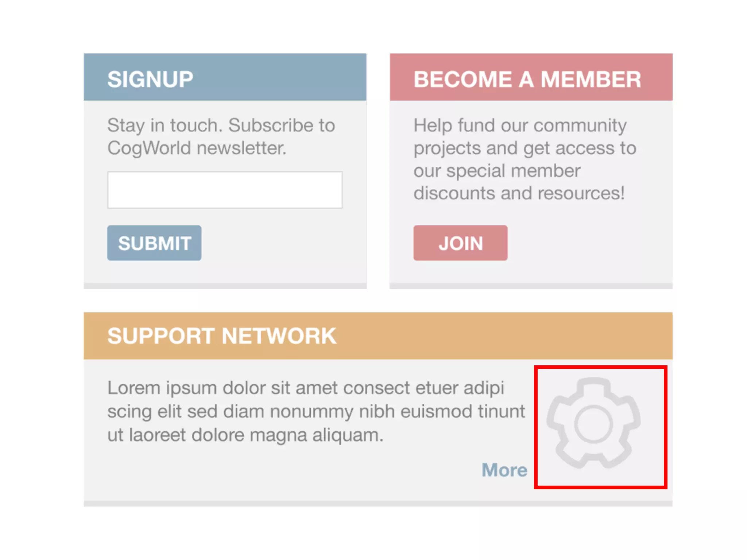Click the gray footer strip of Signup panel
Viewport: 747px width, 560px height.
tap(225, 286)
